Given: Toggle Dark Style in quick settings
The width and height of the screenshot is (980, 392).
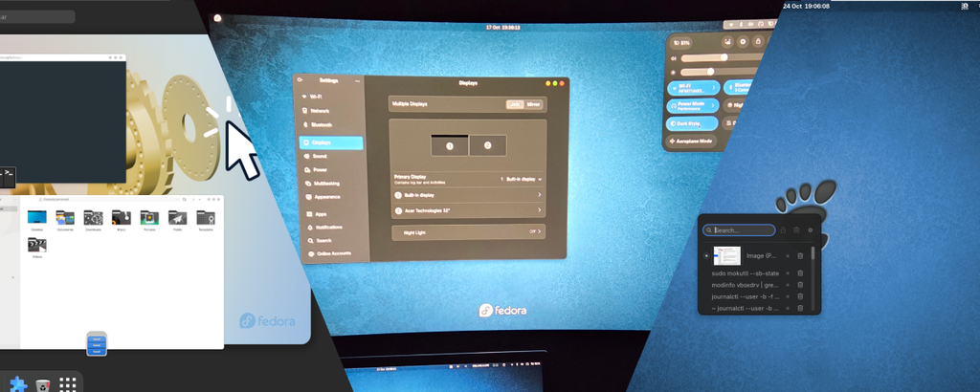Looking at the screenshot, I should [x=692, y=123].
